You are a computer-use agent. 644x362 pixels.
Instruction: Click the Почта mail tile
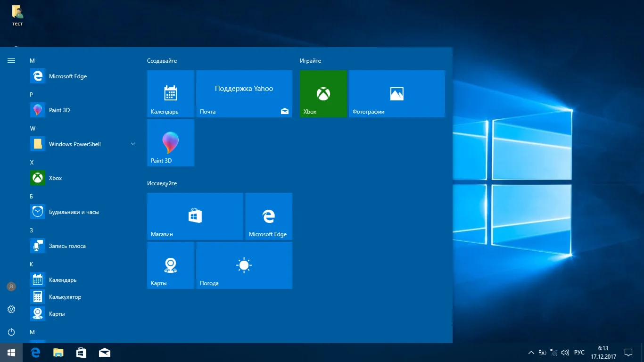[244, 94]
